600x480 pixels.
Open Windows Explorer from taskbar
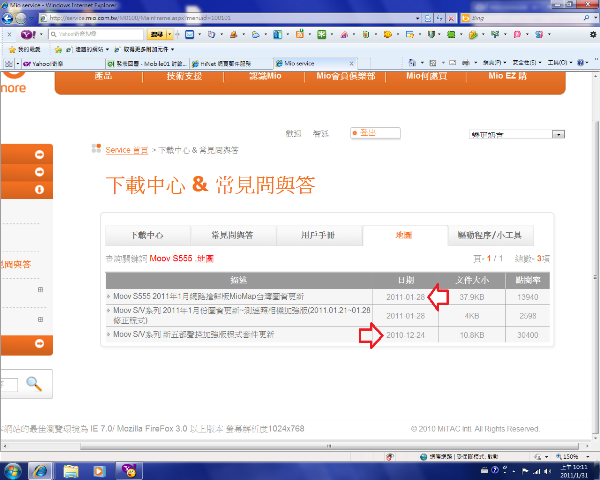71,471
